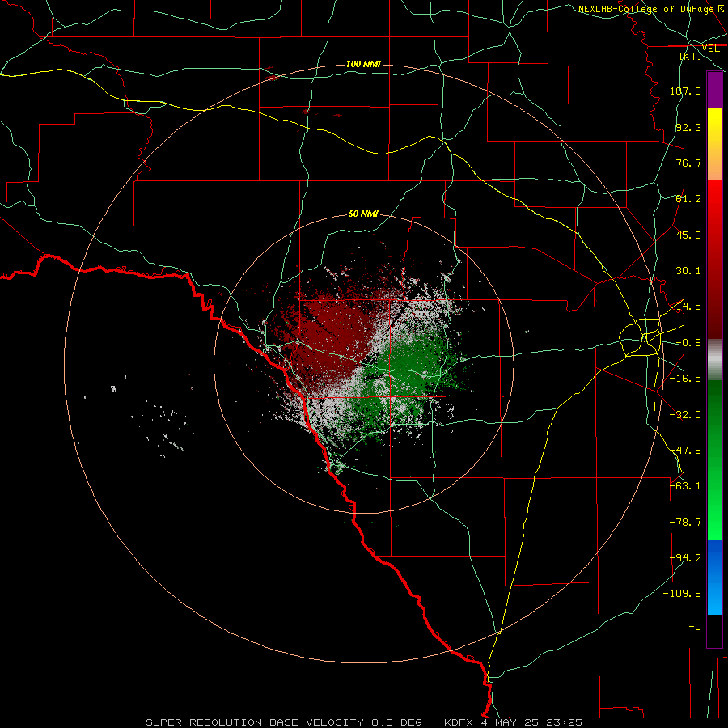
Task: Pick the green segment of the color bar
Action: (714, 460)
